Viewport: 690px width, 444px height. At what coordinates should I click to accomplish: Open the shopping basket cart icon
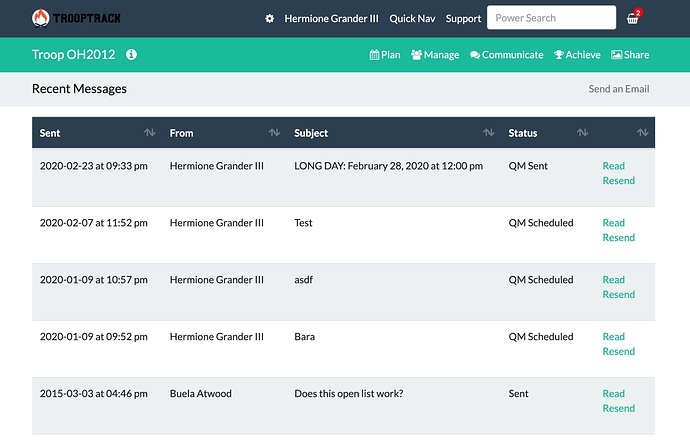point(633,18)
